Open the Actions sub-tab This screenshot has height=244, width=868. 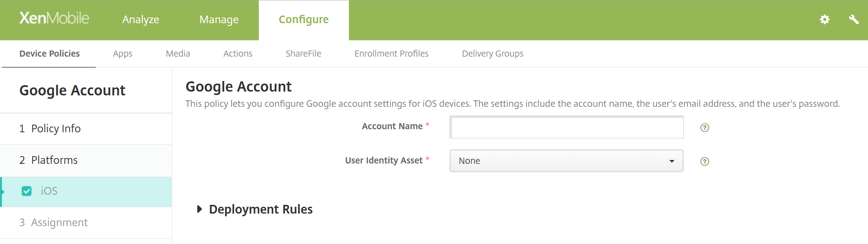point(238,54)
